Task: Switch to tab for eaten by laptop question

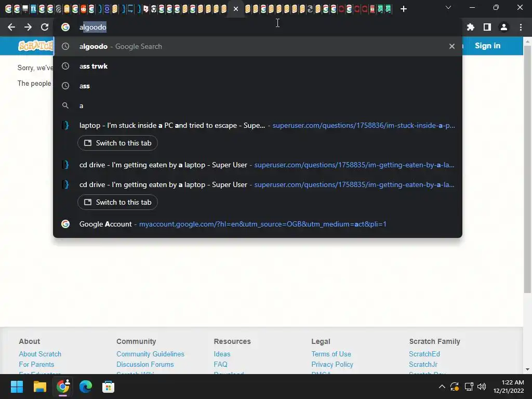Action: 117,202
